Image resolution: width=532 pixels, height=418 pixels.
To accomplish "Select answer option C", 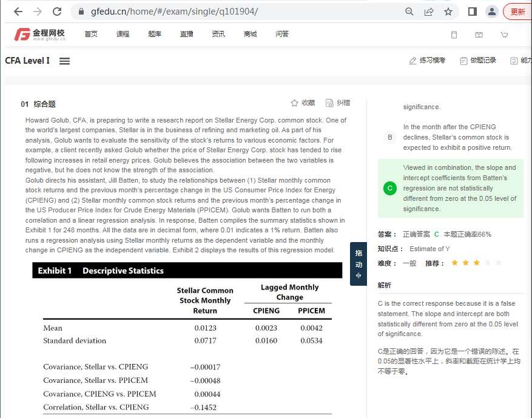I will click(x=390, y=188).
